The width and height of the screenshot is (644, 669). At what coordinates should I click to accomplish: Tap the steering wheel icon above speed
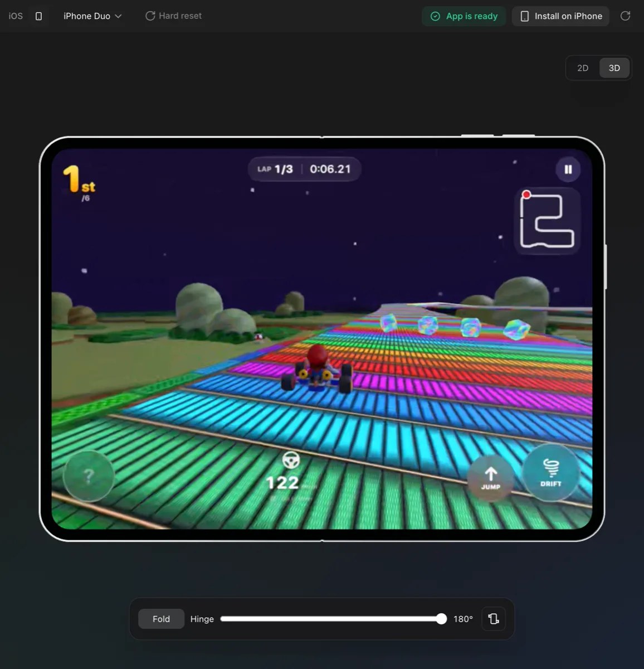[x=291, y=460]
